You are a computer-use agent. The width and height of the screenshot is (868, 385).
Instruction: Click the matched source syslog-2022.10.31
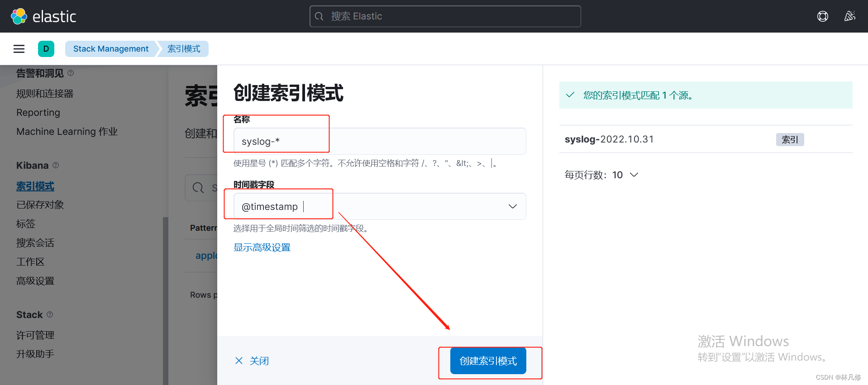click(609, 139)
